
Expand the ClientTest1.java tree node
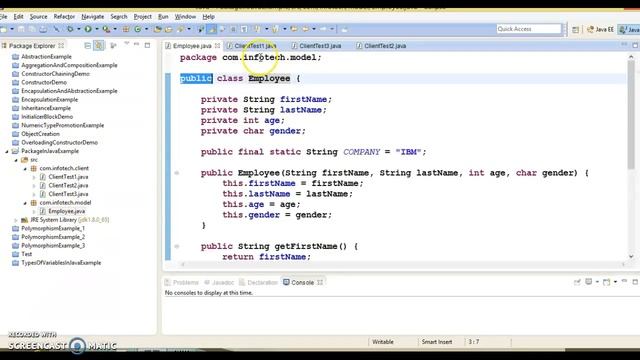tap(34, 177)
